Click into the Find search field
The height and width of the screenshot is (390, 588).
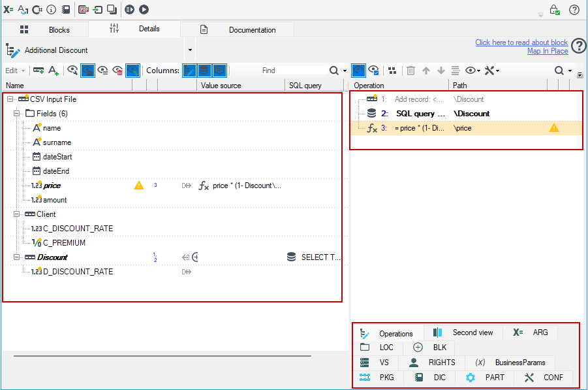tap(279, 71)
